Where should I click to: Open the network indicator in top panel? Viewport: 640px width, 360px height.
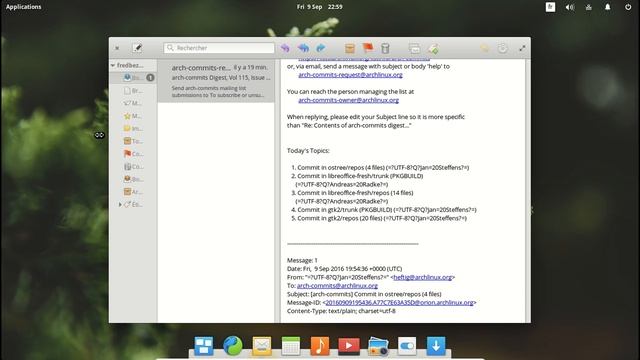[x=589, y=7]
